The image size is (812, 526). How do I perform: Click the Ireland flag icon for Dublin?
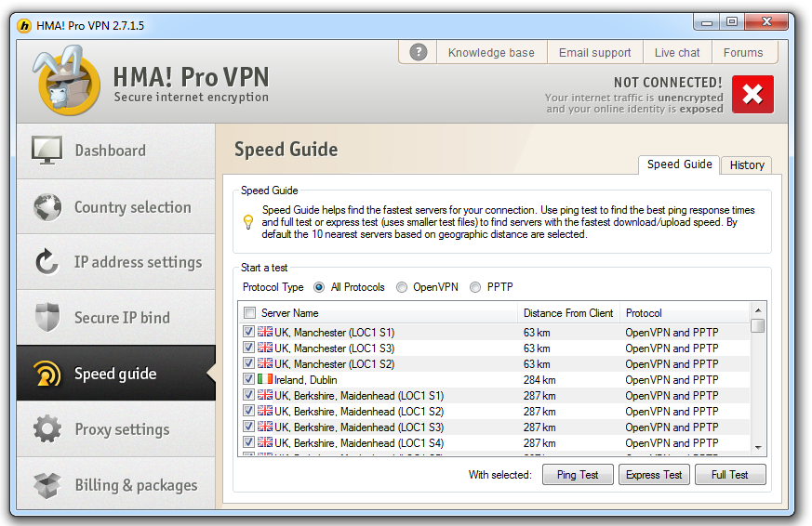pos(265,379)
